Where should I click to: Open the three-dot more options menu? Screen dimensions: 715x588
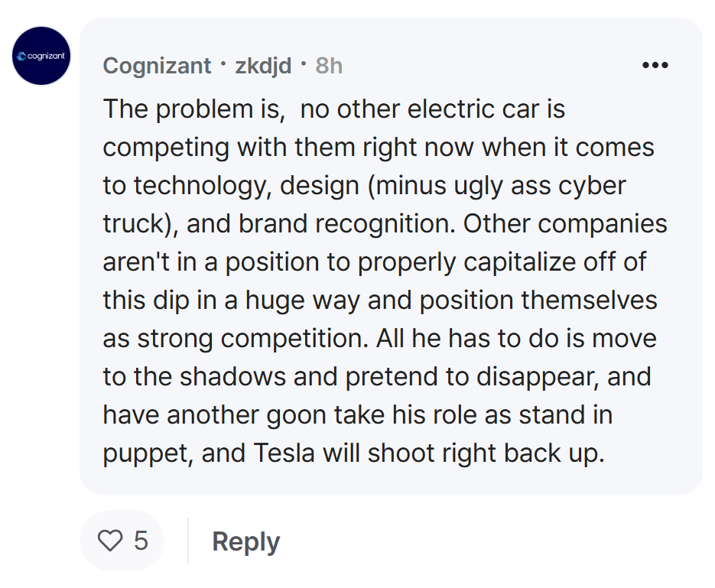pos(655,65)
